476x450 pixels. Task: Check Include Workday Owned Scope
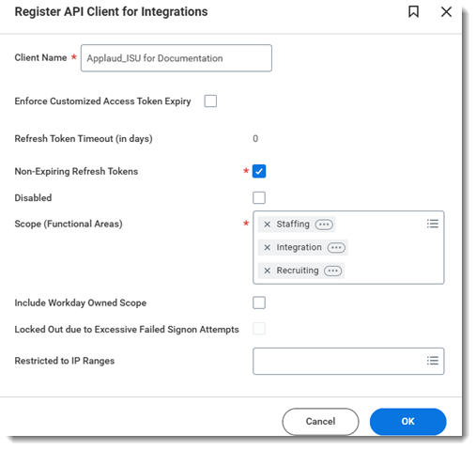[x=259, y=303]
